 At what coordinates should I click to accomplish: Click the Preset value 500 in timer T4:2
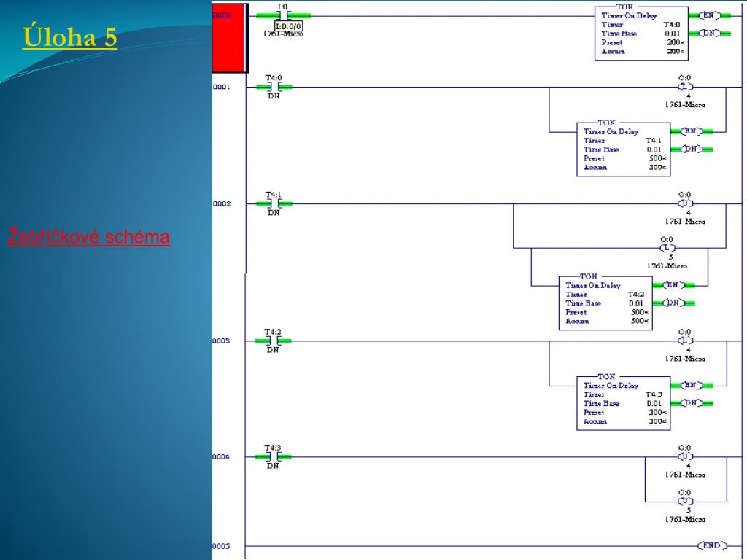[x=639, y=312]
